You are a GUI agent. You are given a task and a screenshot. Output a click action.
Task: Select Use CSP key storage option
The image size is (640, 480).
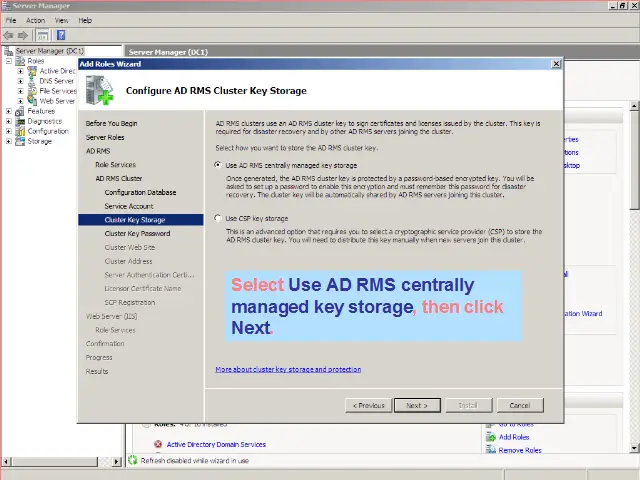[218, 218]
